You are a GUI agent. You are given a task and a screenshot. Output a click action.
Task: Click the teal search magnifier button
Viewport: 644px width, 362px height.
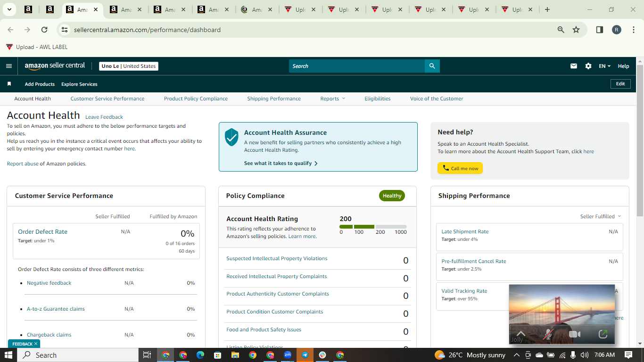[432, 66]
